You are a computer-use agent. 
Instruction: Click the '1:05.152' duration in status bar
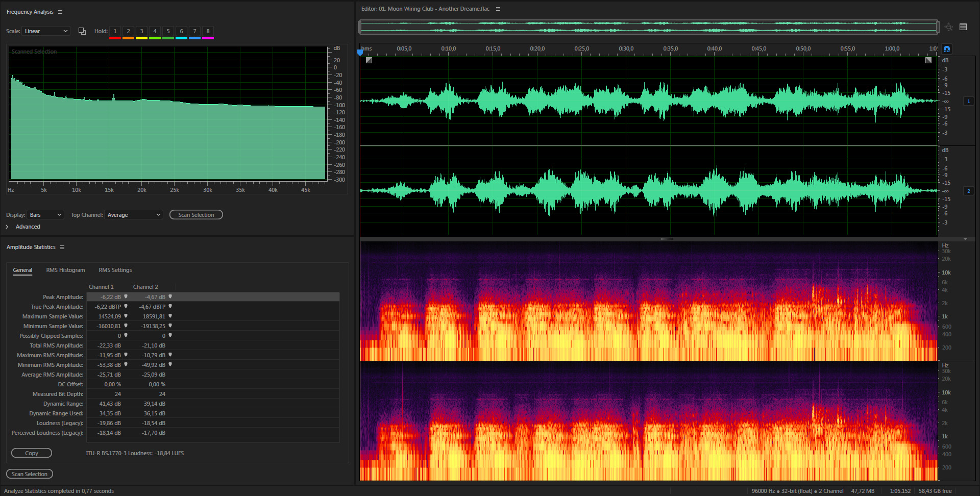pyautogui.click(x=900, y=491)
